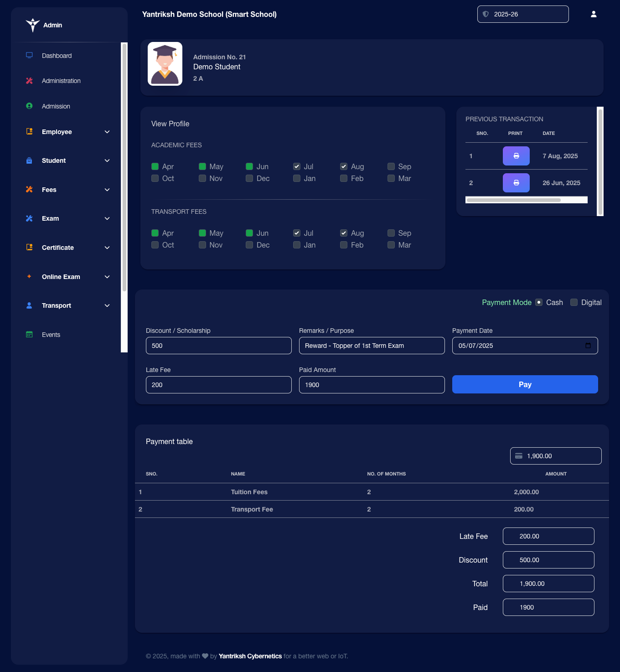
Task: Open the Dashboard from the sidebar
Action: (x=57, y=55)
